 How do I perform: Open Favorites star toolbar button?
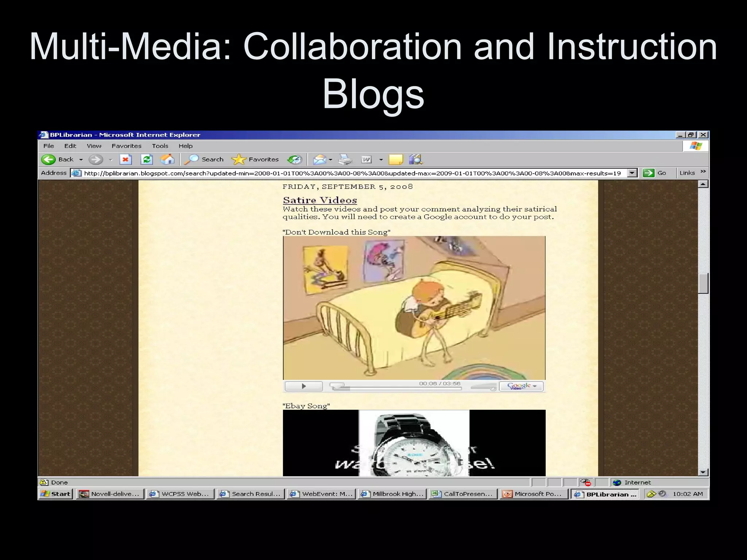(255, 159)
